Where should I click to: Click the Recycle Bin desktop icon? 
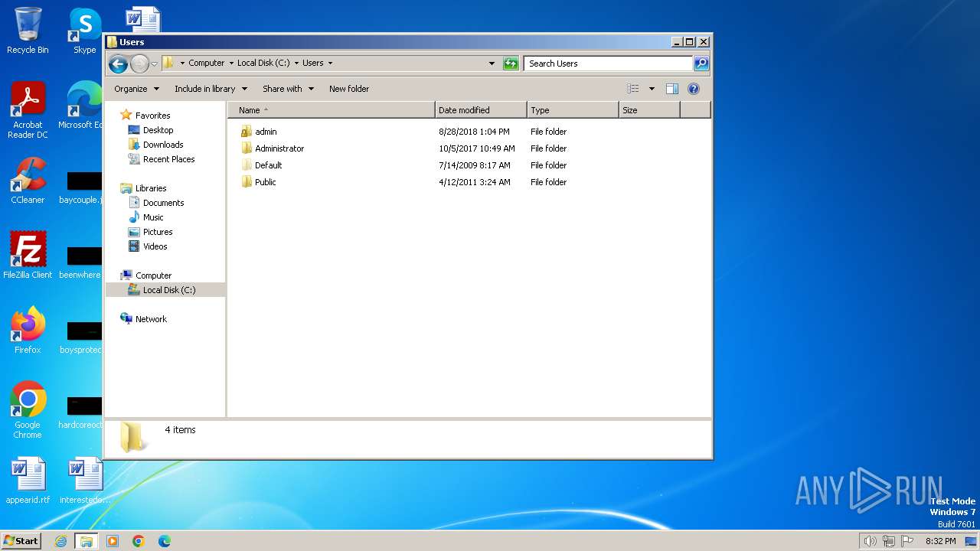tap(28, 31)
